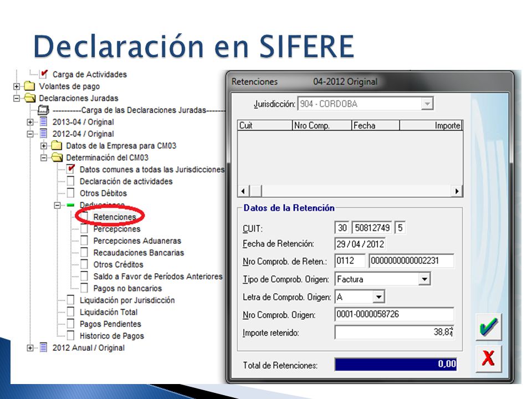532x399 pixels.
Task: Open the Tipo de Comprob. Origen dropdown
Action: click(424, 279)
